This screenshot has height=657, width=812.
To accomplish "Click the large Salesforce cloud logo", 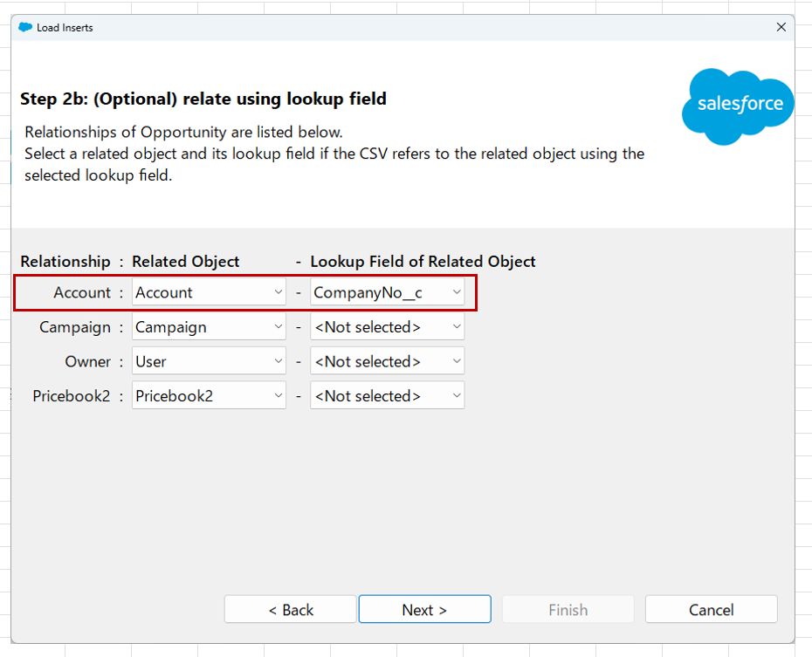I will point(738,106).
